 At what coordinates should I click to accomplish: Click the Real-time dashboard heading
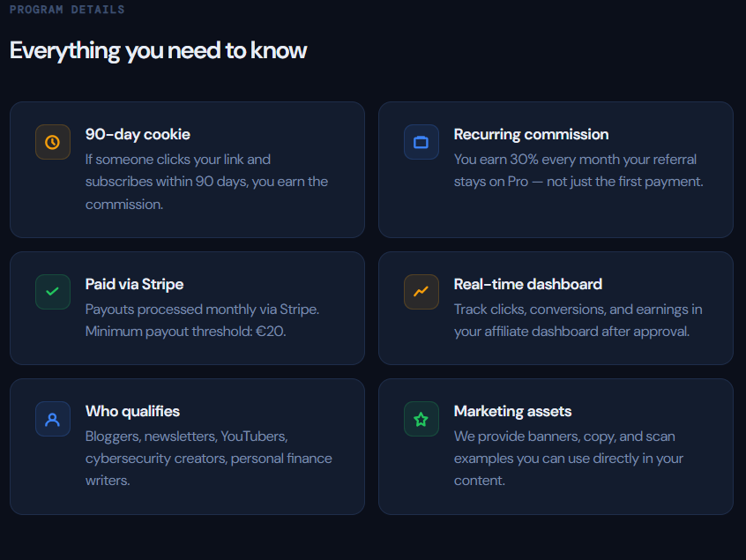(527, 284)
